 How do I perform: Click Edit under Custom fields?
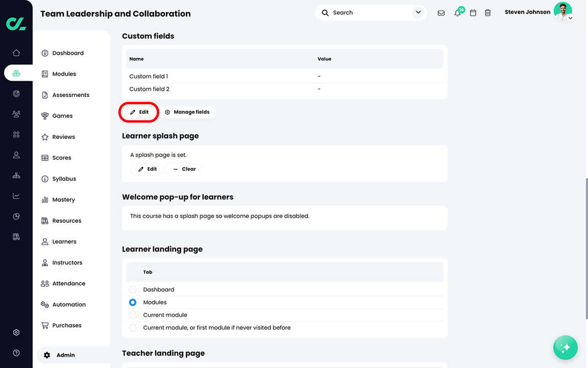click(x=139, y=111)
